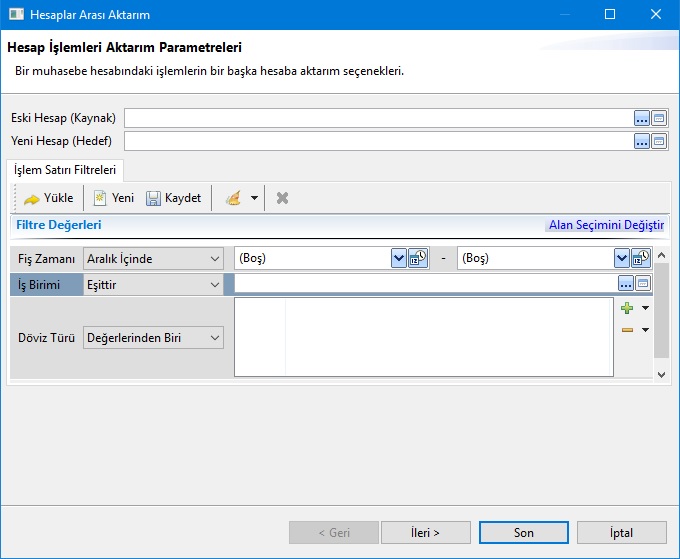
Task: Open calendar picker for first Fiş Zamanı date
Action: 418,258
